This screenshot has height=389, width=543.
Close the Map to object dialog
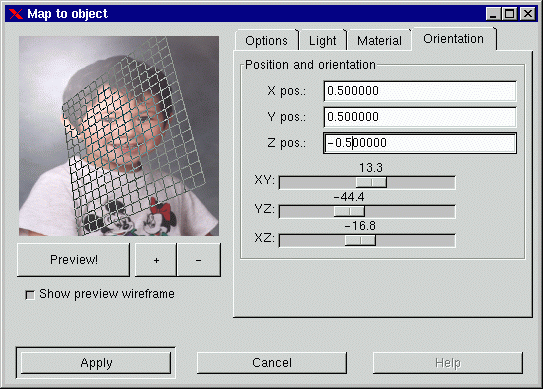[528, 14]
